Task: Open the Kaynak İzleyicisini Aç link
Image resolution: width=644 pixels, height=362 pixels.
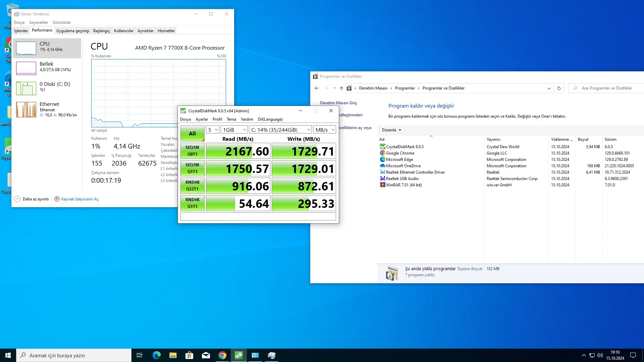Action: (80, 199)
